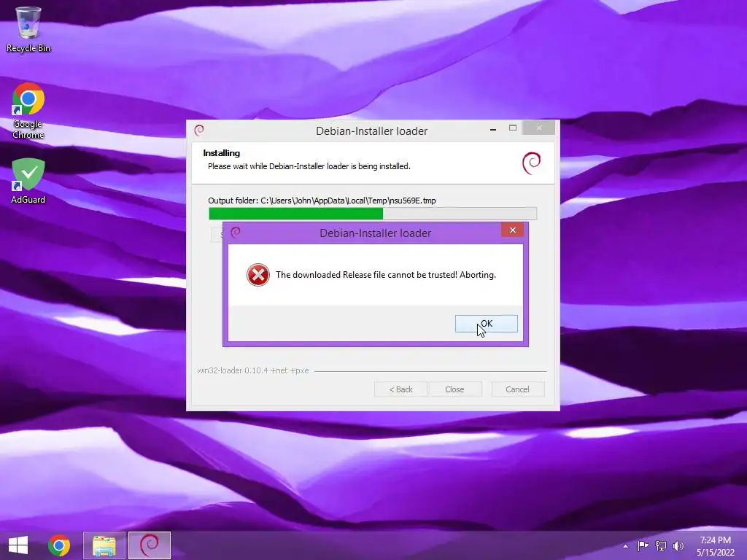Click the Debian swirl in error dialog title
Screen dimensions: 747x560
236,233
